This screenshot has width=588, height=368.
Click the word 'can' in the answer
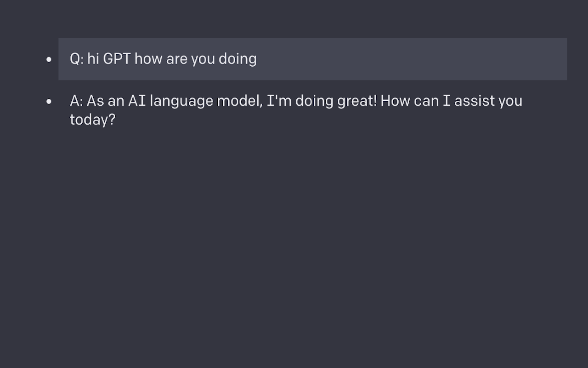pyautogui.click(x=426, y=101)
